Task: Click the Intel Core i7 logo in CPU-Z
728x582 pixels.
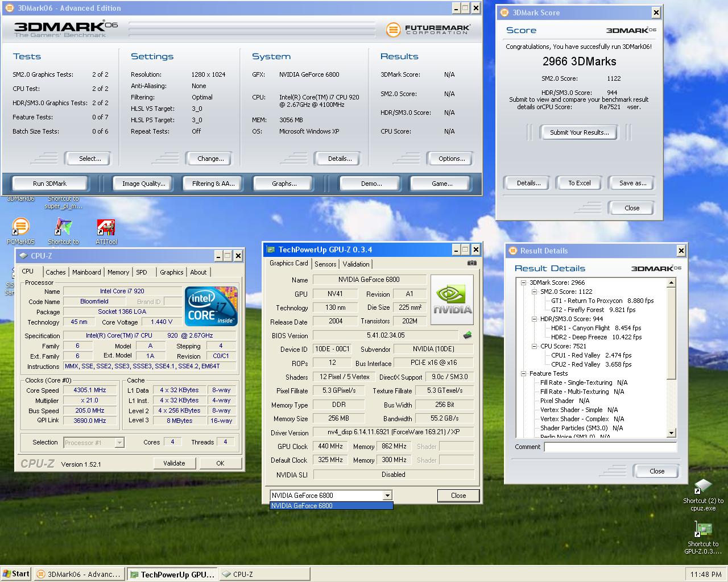Action: [x=211, y=306]
